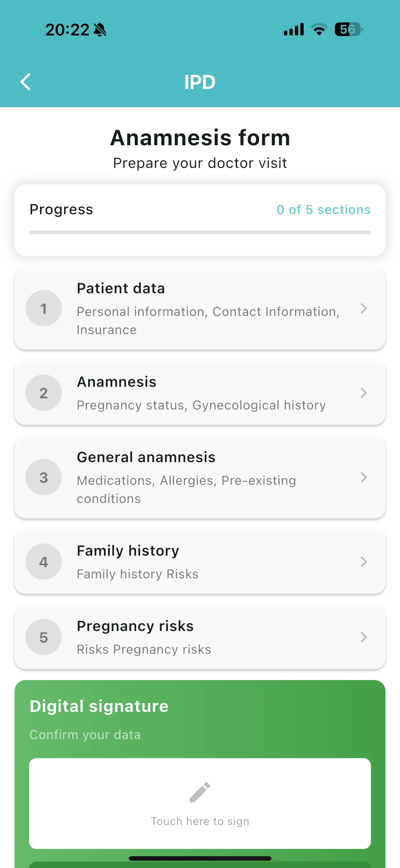Tap the pencil sign icon
The image size is (400, 868).
point(200,792)
